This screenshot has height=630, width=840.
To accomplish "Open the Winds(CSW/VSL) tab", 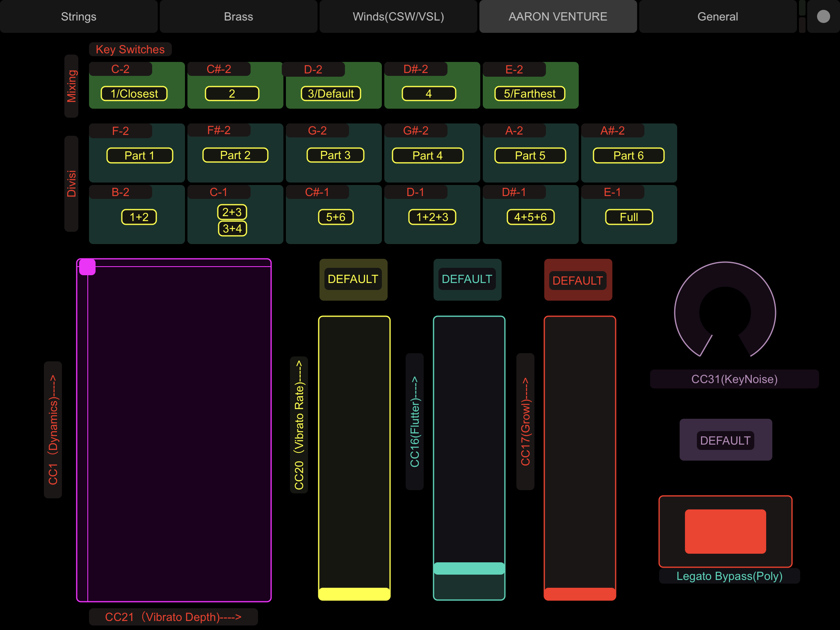I will pos(398,16).
